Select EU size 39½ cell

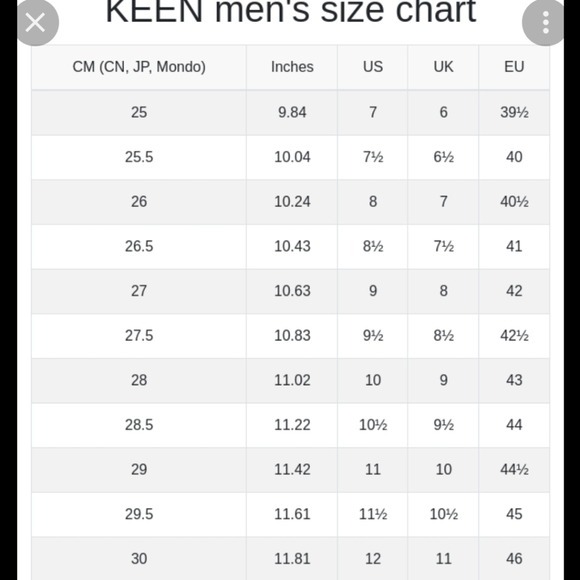[514, 112]
